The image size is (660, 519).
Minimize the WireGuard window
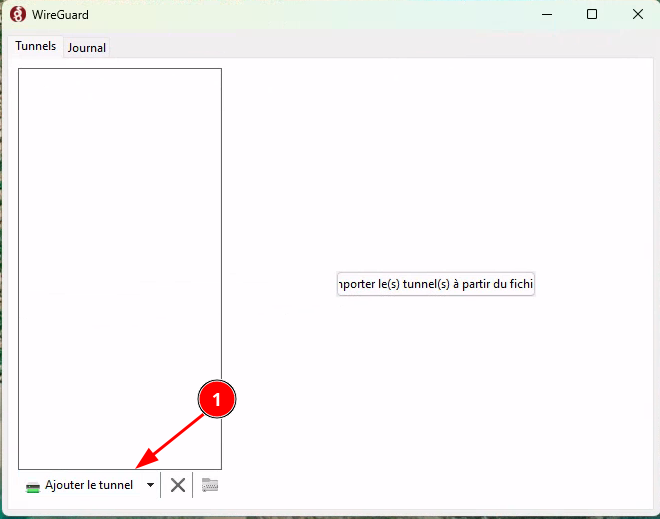coord(546,14)
